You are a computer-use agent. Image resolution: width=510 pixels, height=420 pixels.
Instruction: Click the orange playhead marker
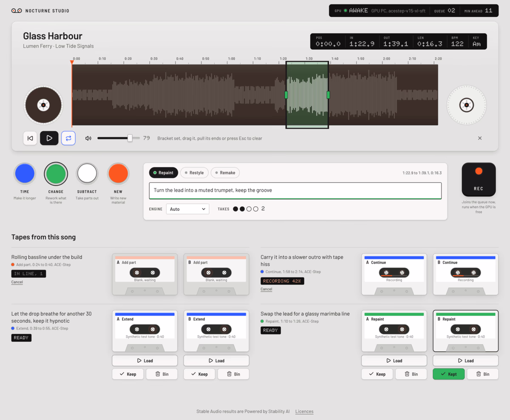click(72, 62)
